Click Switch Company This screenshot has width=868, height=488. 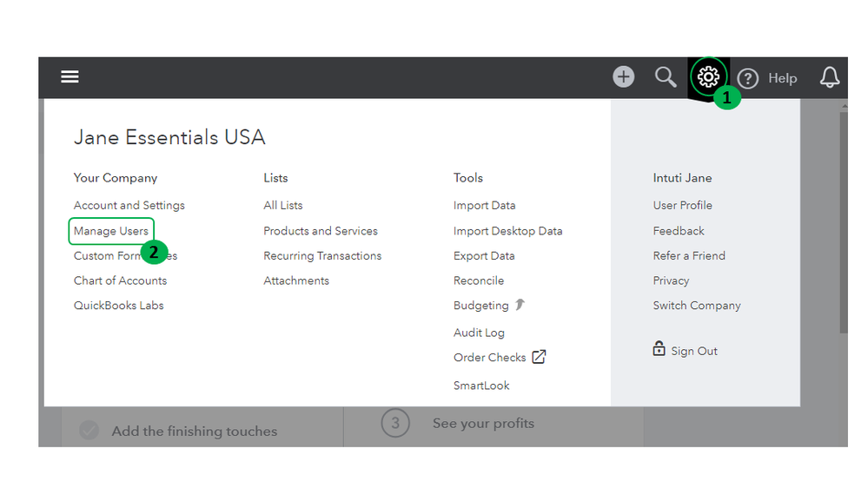(697, 306)
